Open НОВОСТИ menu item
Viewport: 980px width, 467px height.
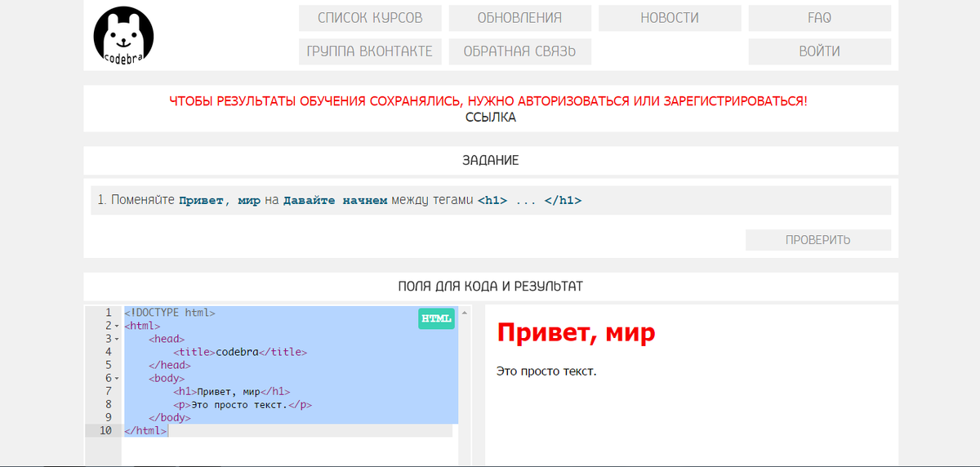670,18
